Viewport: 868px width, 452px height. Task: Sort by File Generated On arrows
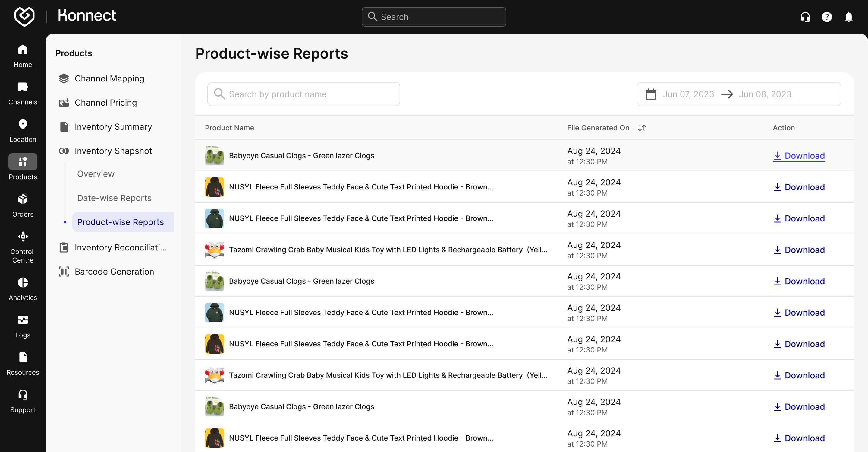642,128
